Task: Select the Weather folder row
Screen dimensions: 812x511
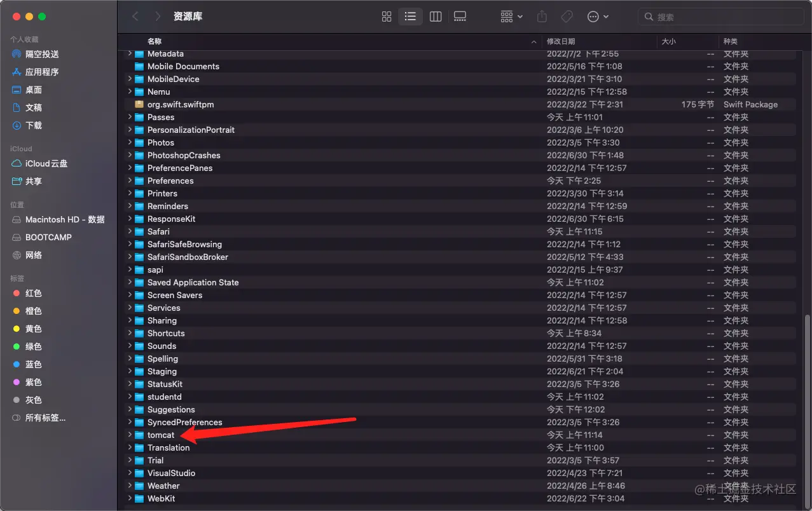Action: pos(460,486)
